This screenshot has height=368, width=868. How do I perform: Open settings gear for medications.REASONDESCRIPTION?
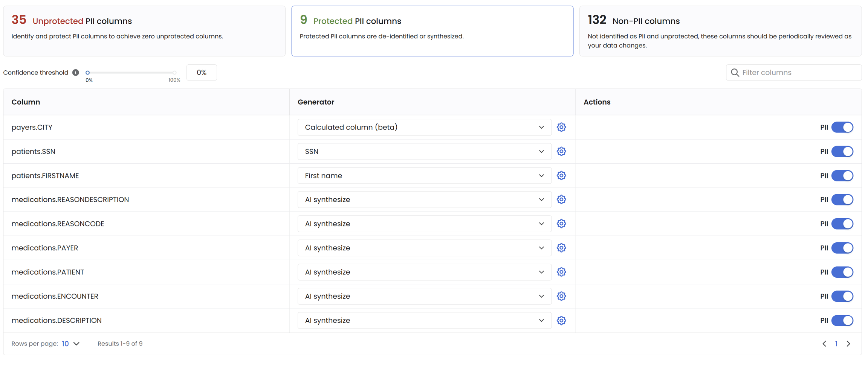point(561,199)
